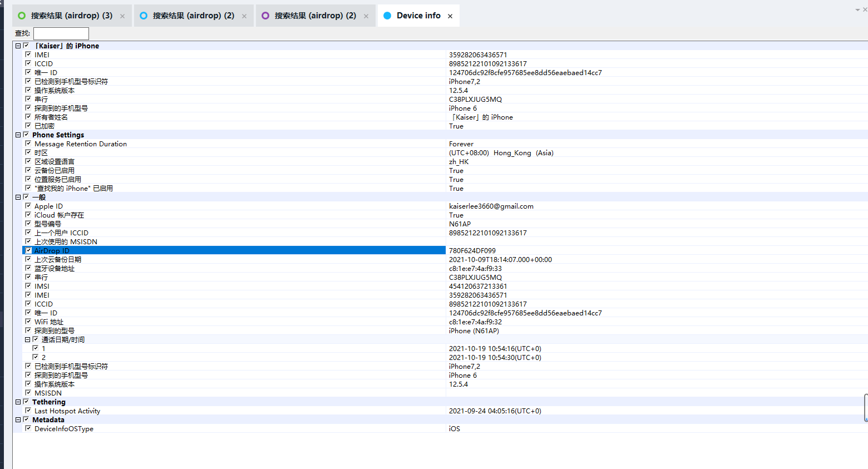Toggle the Last Hotspot Activity checkbox

pos(28,411)
